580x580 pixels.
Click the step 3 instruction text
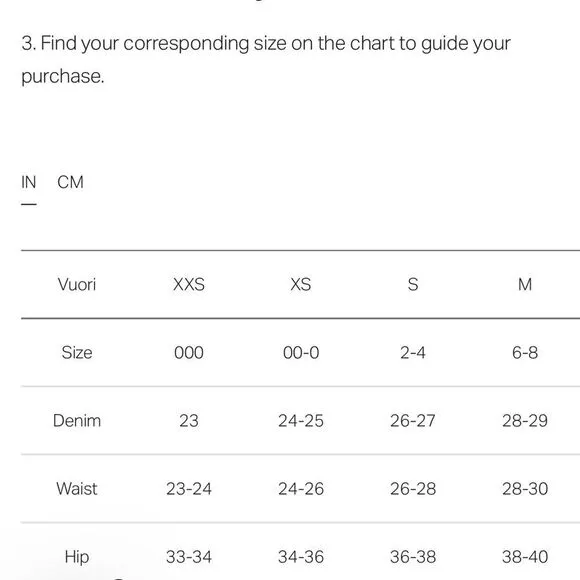[266, 60]
